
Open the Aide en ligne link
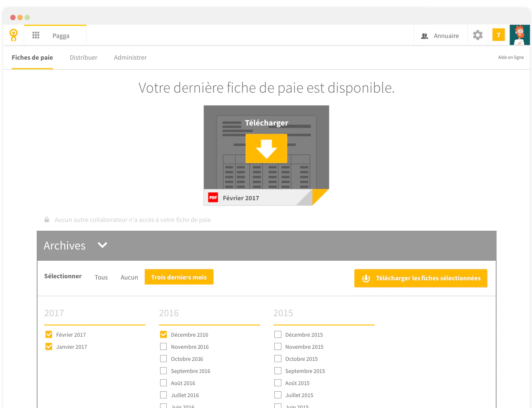point(511,58)
